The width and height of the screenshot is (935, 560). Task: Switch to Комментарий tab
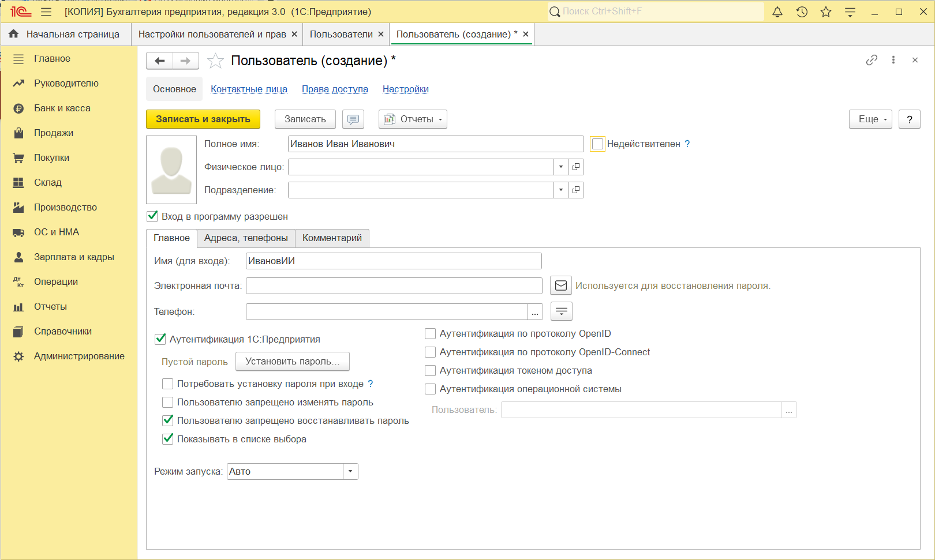point(332,238)
